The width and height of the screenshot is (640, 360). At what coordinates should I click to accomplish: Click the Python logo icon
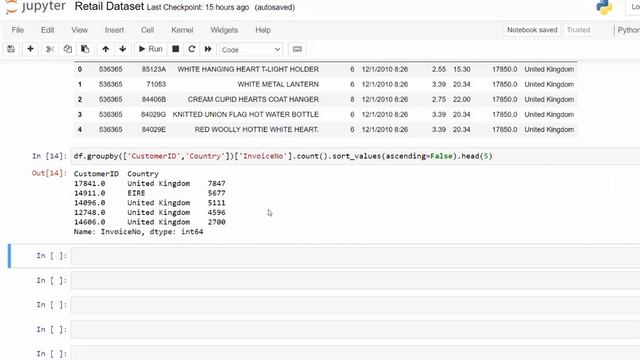point(604,7)
